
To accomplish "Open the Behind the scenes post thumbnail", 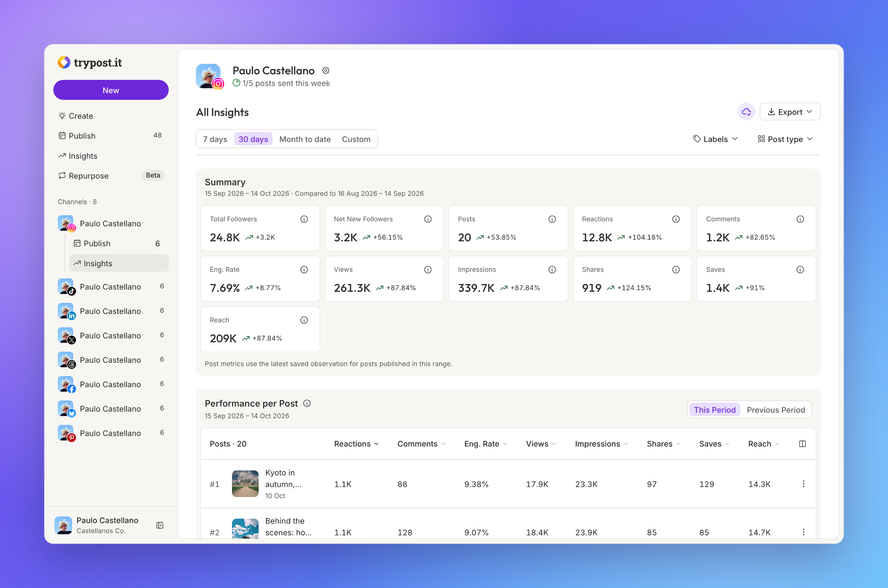I will tap(245, 529).
